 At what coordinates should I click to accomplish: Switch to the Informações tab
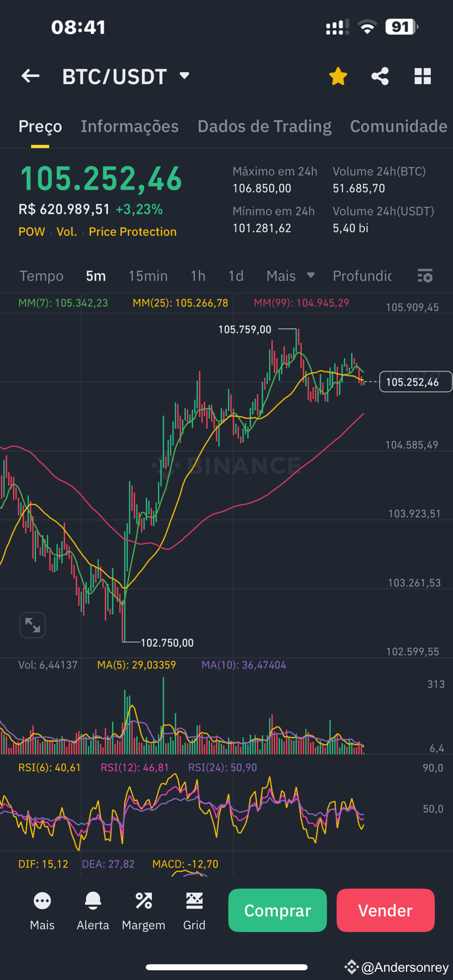tap(130, 126)
